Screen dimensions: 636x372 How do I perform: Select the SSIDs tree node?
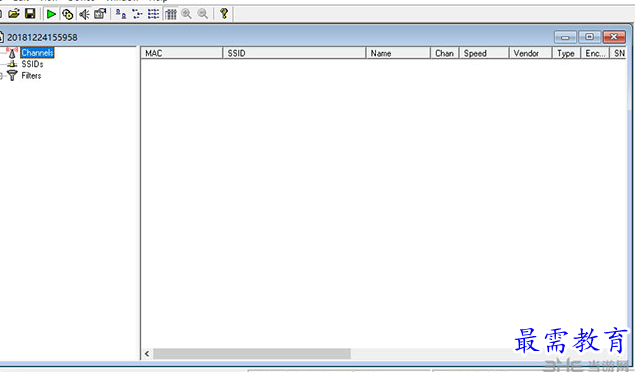point(32,64)
